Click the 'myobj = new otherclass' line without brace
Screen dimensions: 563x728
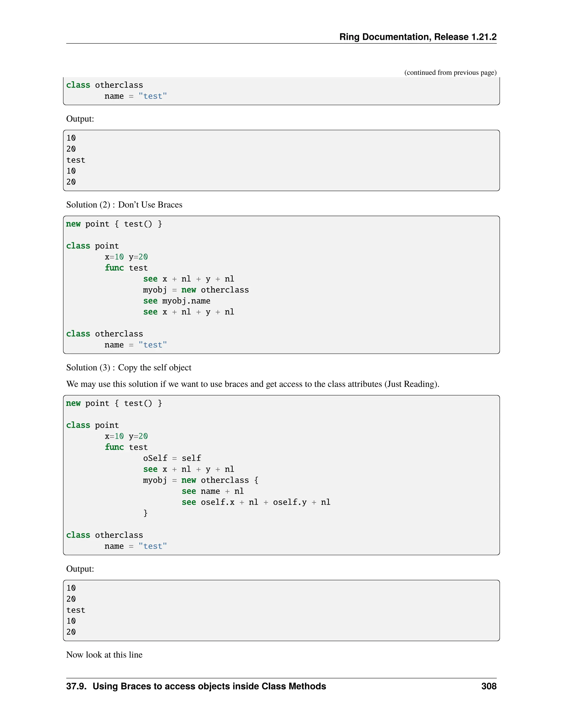pyautogui.click(x=196, y=290)
